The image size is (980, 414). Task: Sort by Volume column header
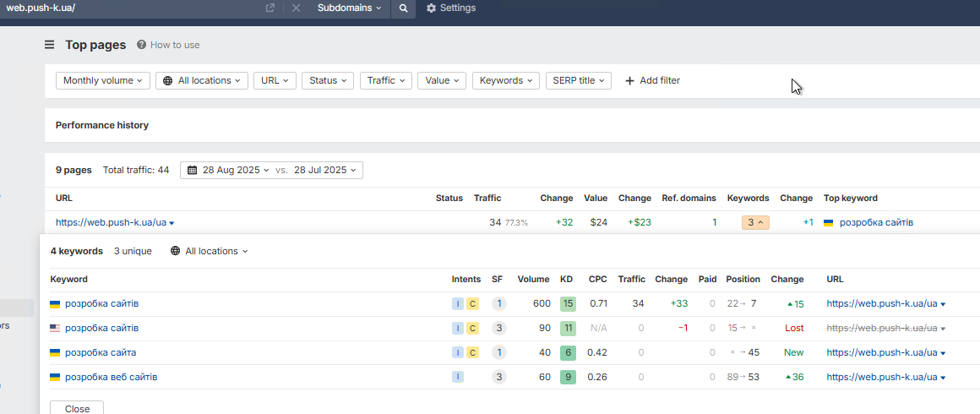coord(533,279)
